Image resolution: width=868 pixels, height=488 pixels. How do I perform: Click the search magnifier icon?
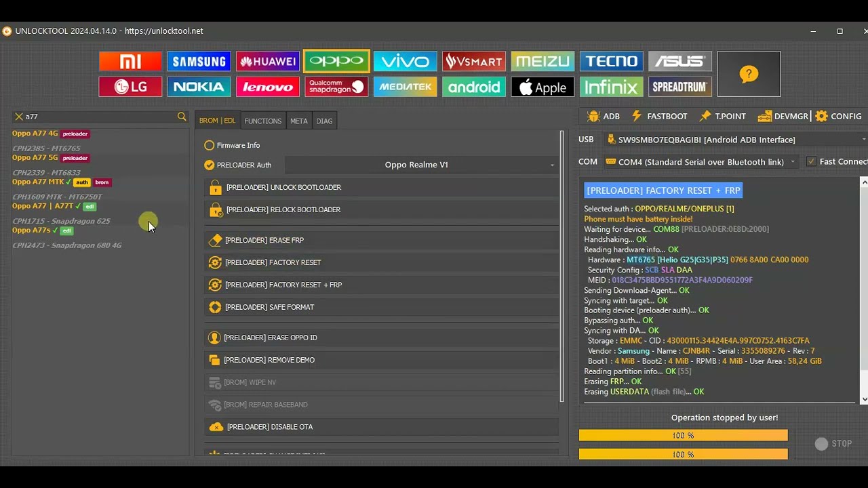182,117
